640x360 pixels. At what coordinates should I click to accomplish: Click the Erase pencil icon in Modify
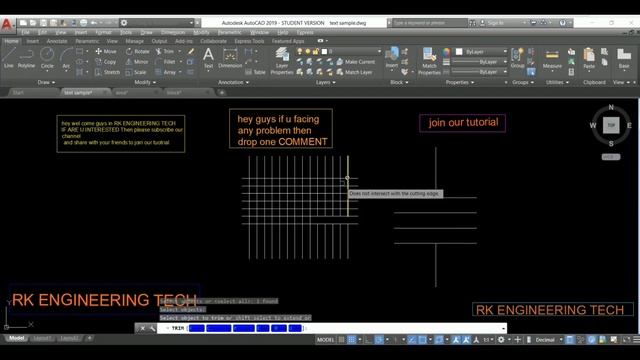pyautogui.click(x=191, y=51)
